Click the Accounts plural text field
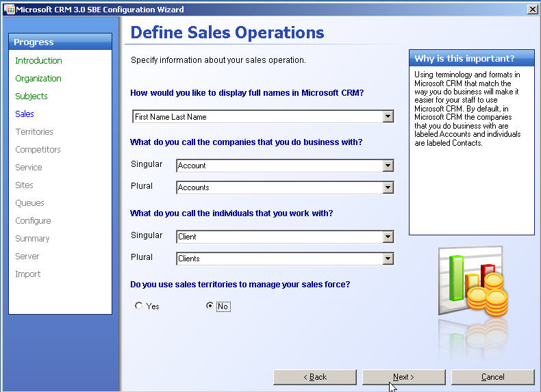 279,188
